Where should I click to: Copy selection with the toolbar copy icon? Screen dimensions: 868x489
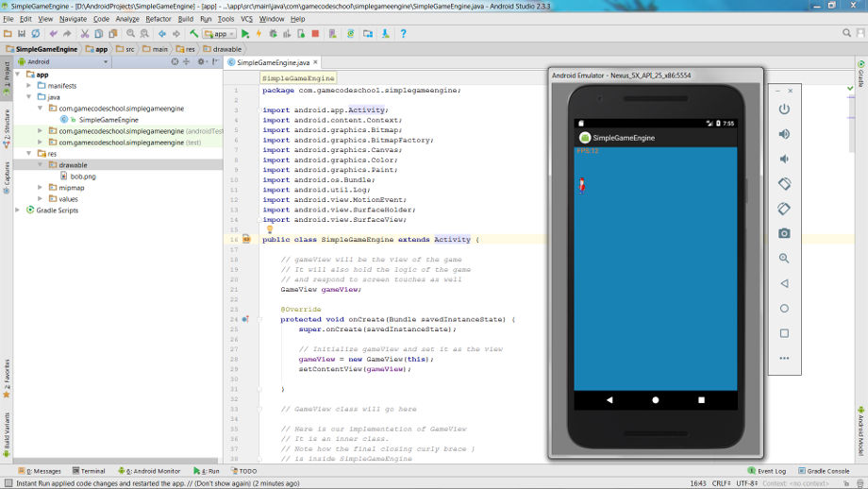coord(98,34)
